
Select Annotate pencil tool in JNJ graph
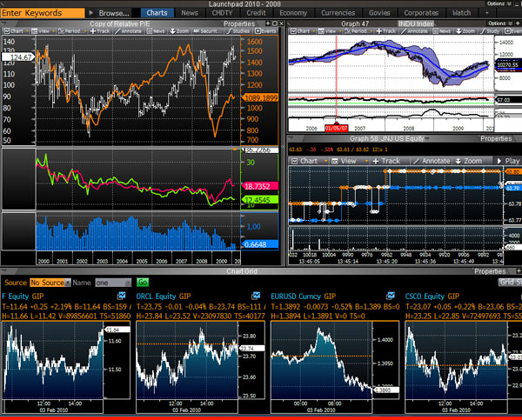pos(433,161)
